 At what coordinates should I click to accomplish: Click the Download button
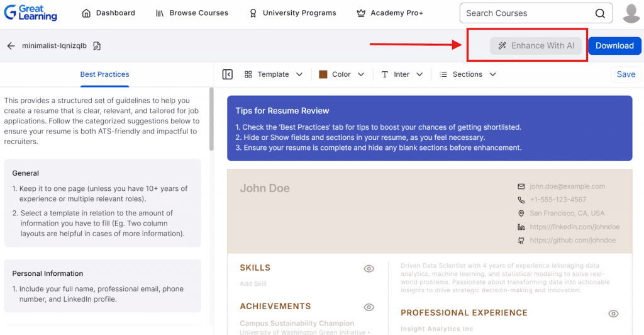614,46
